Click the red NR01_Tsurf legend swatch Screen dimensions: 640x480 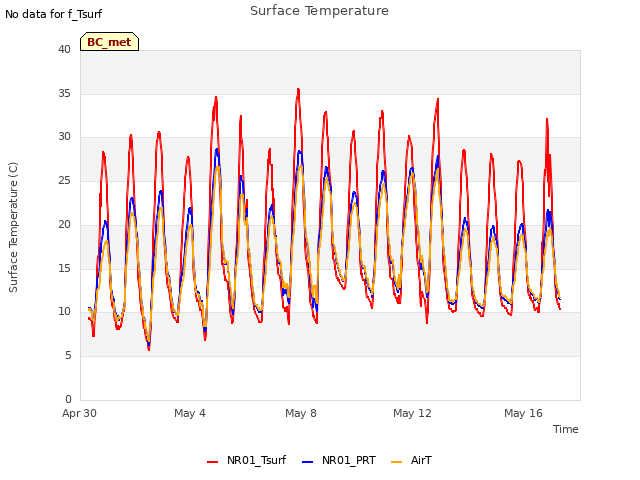[x=213, y=462]
